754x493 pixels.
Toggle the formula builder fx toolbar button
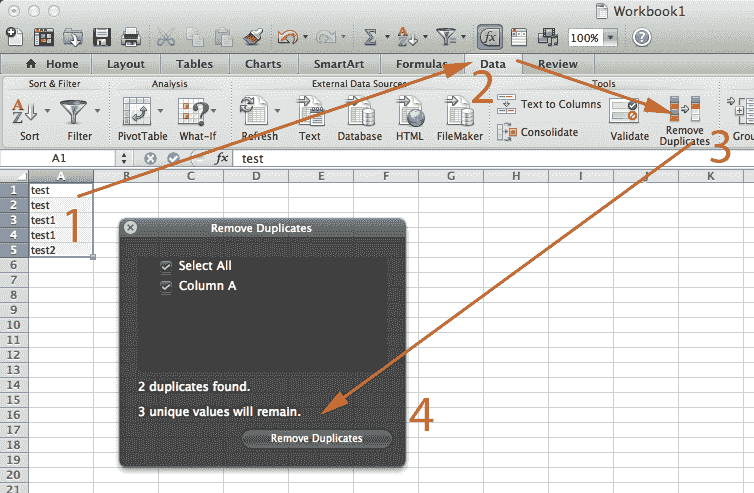(x=490, y=37)
